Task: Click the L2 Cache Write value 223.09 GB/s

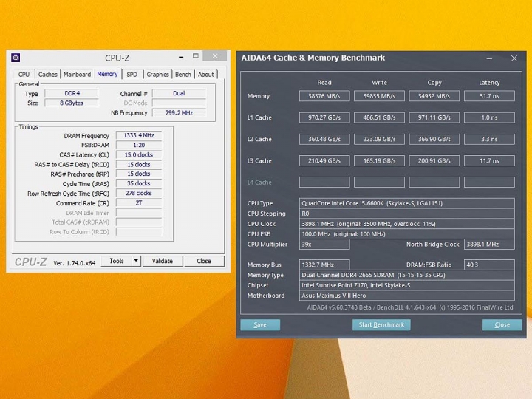Action: pos(379,139)
